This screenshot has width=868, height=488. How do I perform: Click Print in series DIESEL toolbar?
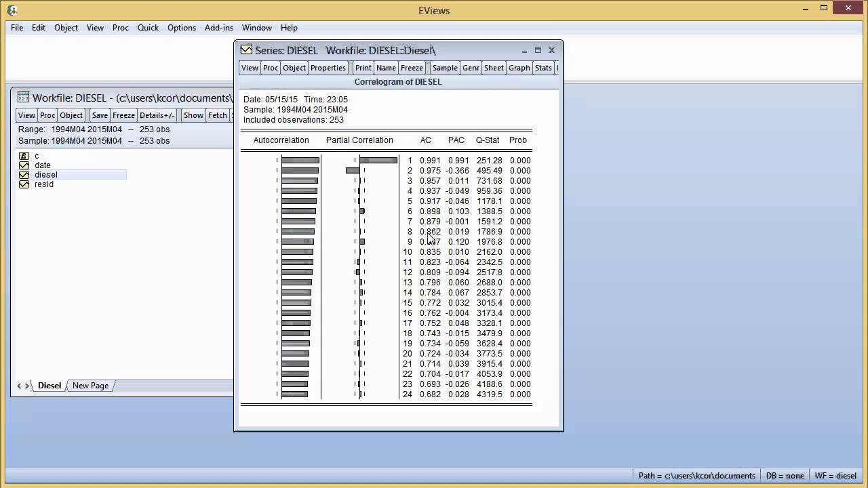pyautogui.click(x=363, y=68)
